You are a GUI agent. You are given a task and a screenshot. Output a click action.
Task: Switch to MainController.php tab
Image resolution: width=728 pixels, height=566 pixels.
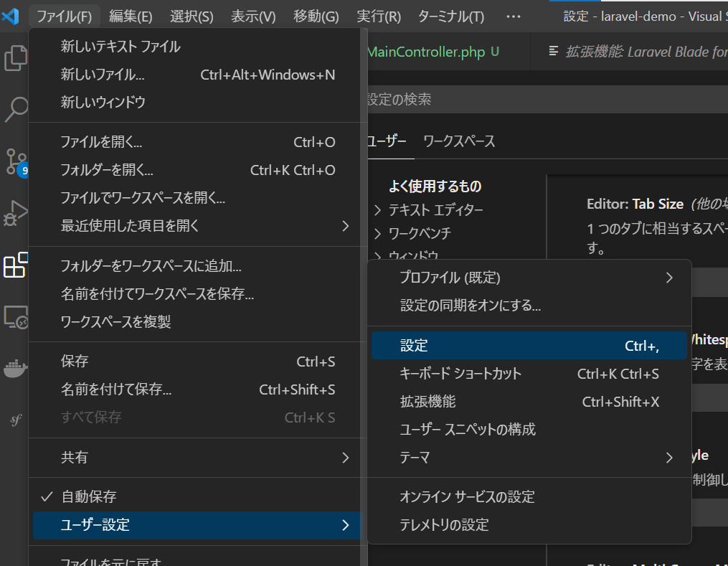(x=448, y=52)
